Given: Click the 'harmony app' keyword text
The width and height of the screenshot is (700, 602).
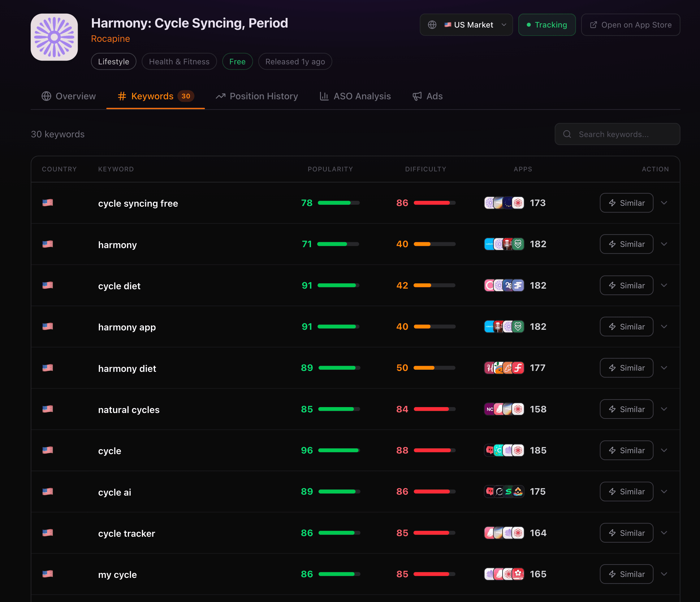Looking at the screenshot, I should 127,327.
